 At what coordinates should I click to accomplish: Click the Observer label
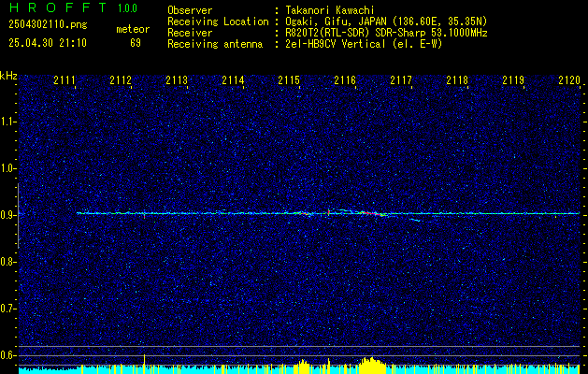(x=190, y=10)
